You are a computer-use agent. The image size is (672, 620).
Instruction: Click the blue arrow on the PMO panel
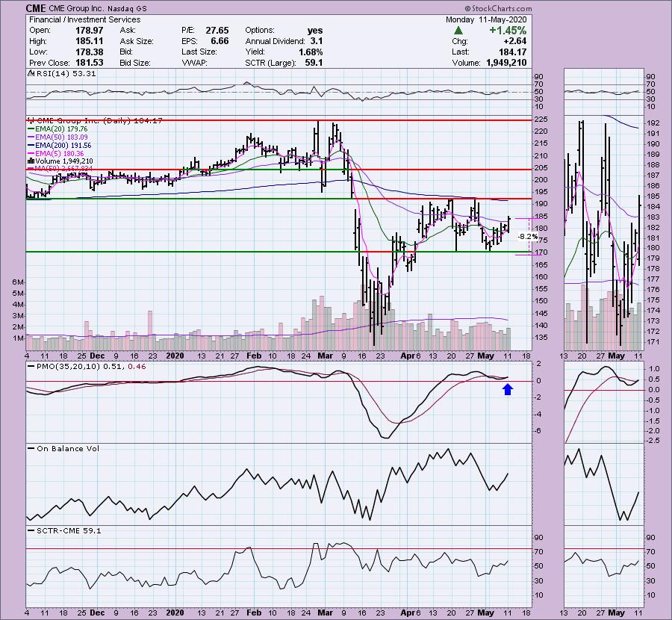point(508,389)
